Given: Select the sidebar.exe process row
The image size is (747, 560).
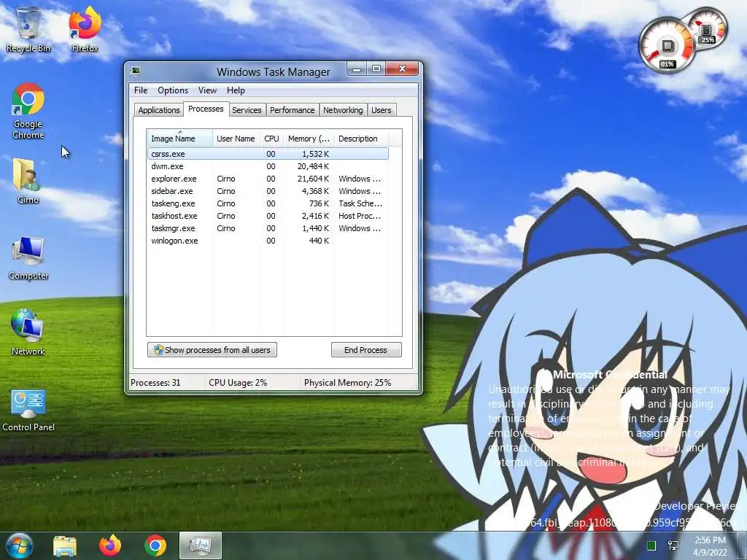Looking at the screenshot, I should (268, 191).
